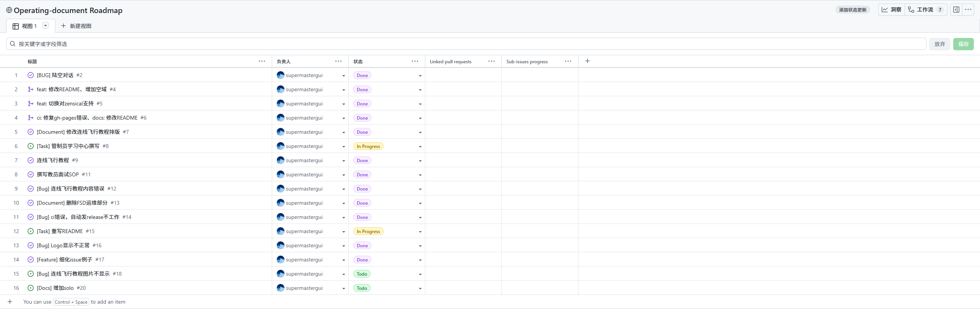
Task: Click open issue icon of #8
Action: (x=31, y=146)
